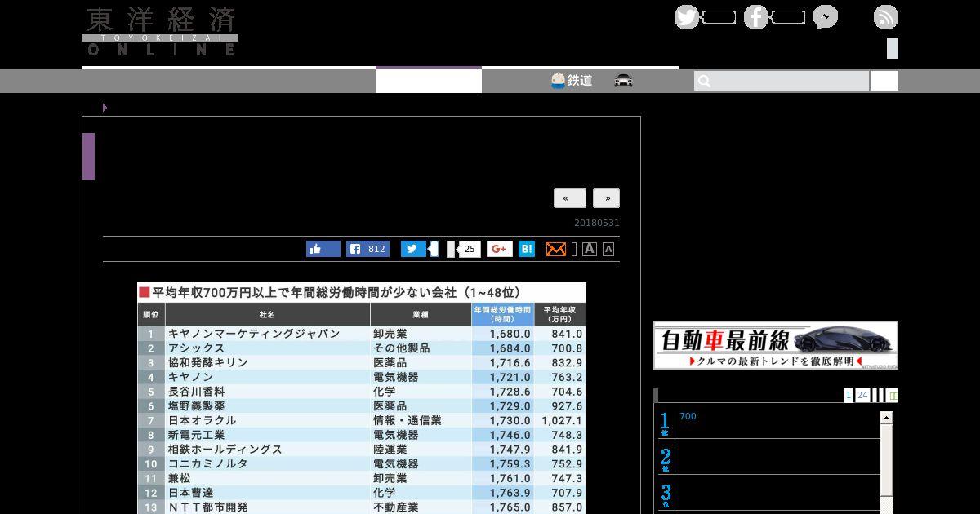Viewport: 980px width, 514px height.
Task: Share on Facebook with 812 count
Action: 367,249
